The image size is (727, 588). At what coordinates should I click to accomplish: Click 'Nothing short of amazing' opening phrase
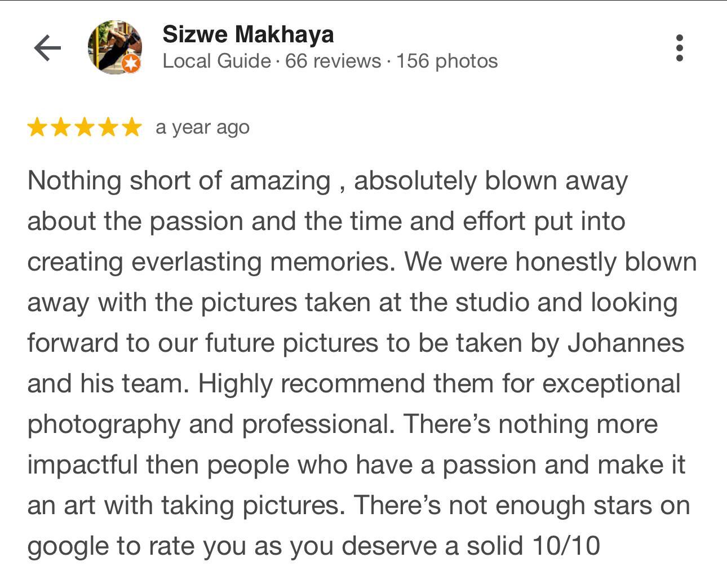[x=179, y=181]
